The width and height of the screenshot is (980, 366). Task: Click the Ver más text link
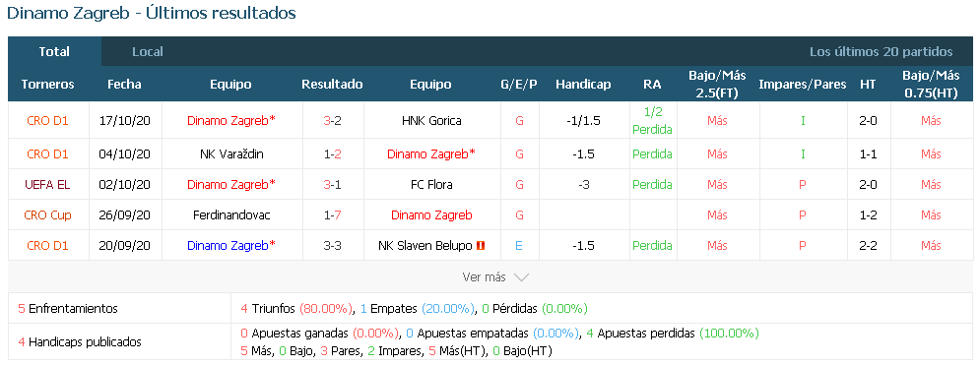(x=485, y=276)
